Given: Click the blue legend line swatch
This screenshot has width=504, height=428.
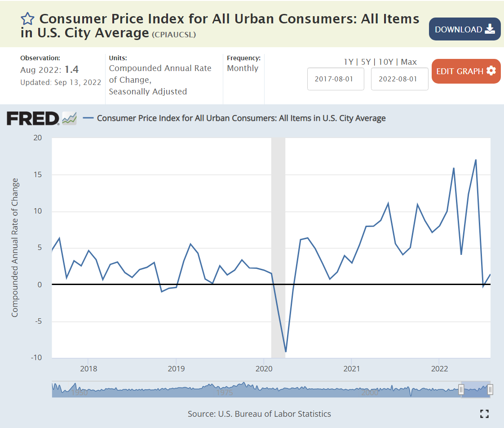Looking at the screenshot, I should [88, 118].
